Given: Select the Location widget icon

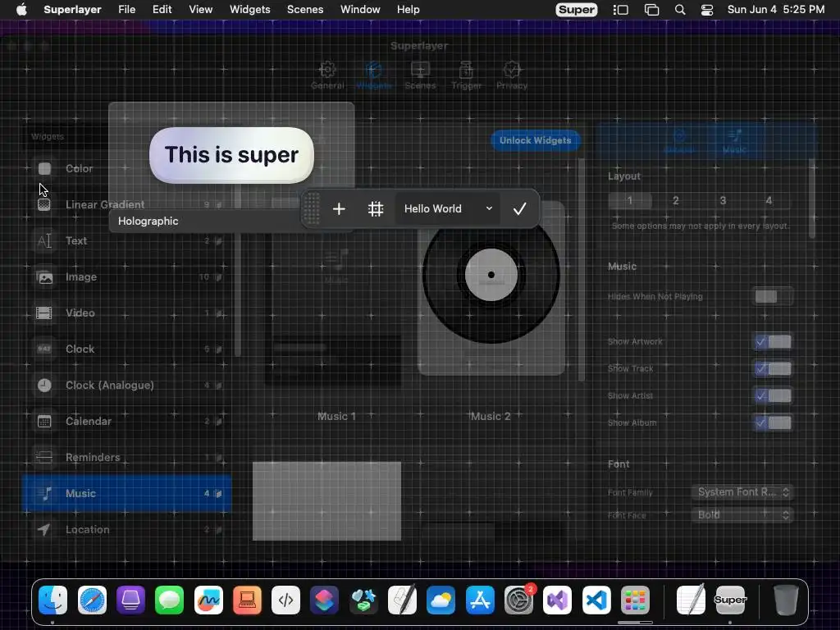Looking at the screenshot, I should point(44,530).
